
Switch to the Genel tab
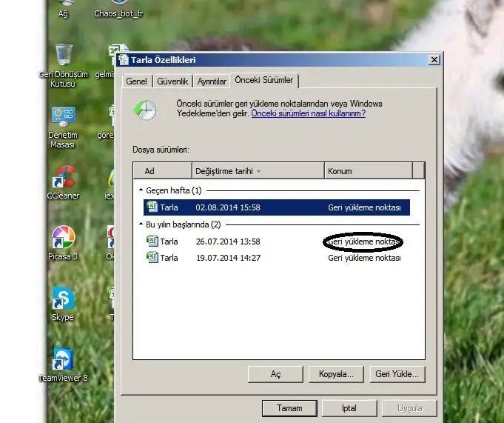tap(137, 81)
